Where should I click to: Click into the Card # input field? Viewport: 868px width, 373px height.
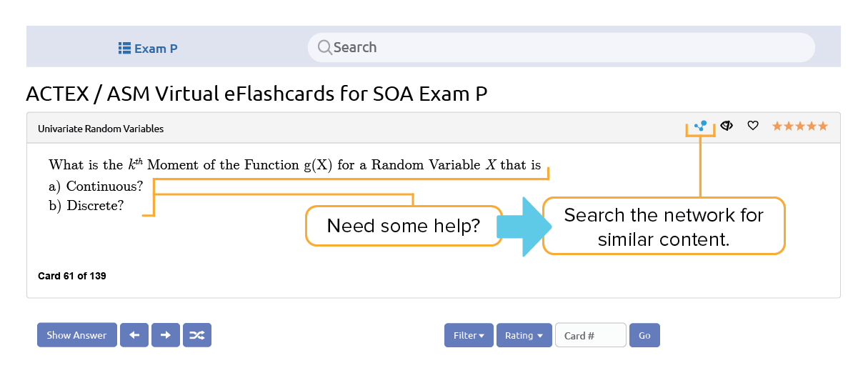(x=590, y=335)
